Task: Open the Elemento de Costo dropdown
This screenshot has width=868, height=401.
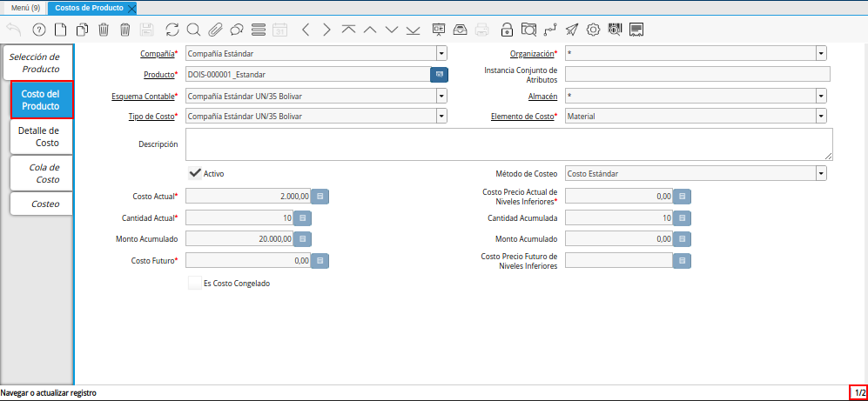Action: (821, 115)
